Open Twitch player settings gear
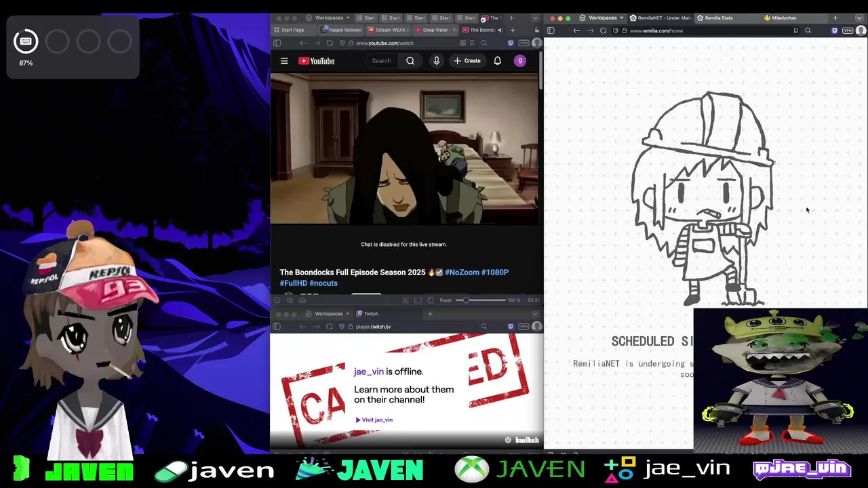This screenshot has width=868, height=488. point(508,441)
